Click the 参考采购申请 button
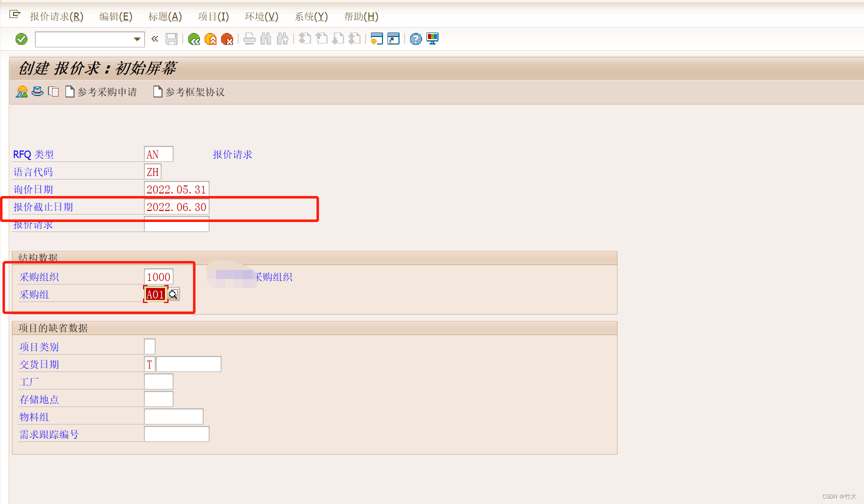Viewport: 864px width, 504px height. pos(101,92)
